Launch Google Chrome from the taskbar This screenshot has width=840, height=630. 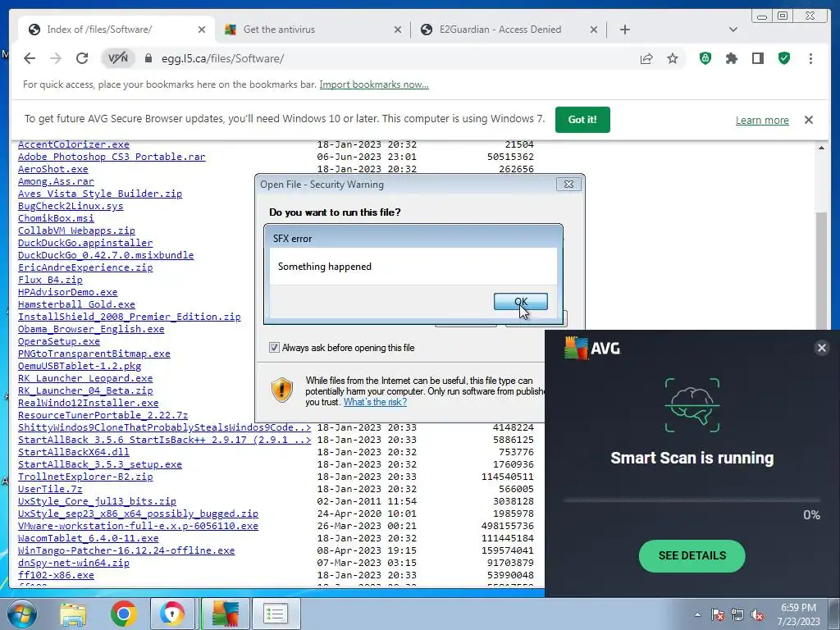(124, 614)
